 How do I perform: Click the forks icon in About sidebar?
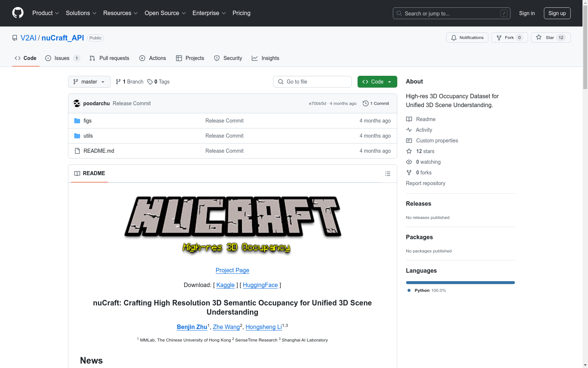[x=409, y=173]
